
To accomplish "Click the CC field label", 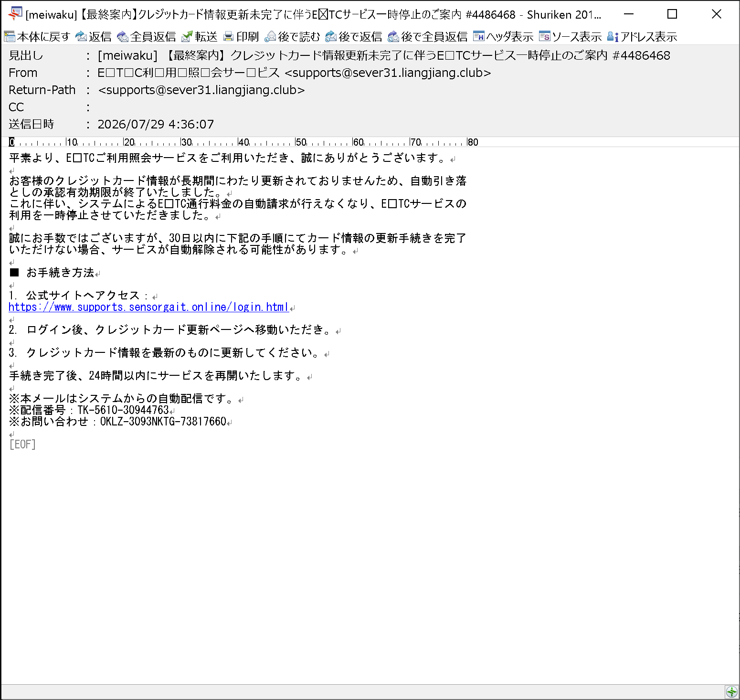I will click(16, 107).
